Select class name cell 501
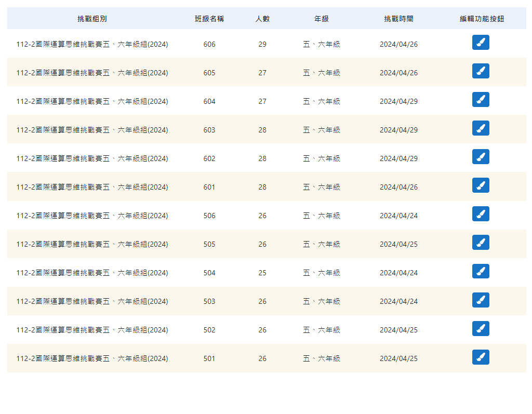This screenshot has height=414, width=532. (209, 358)
